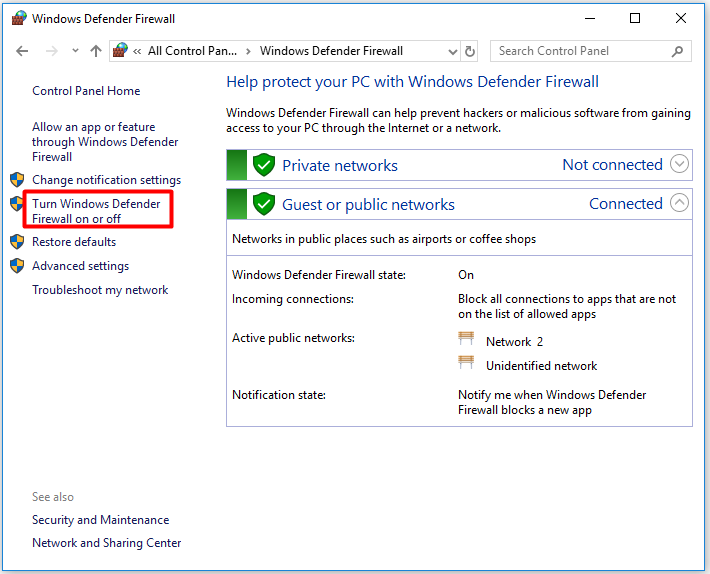Open Advanced settings
This screenshot has width=710, height=574.
point(81,266)
